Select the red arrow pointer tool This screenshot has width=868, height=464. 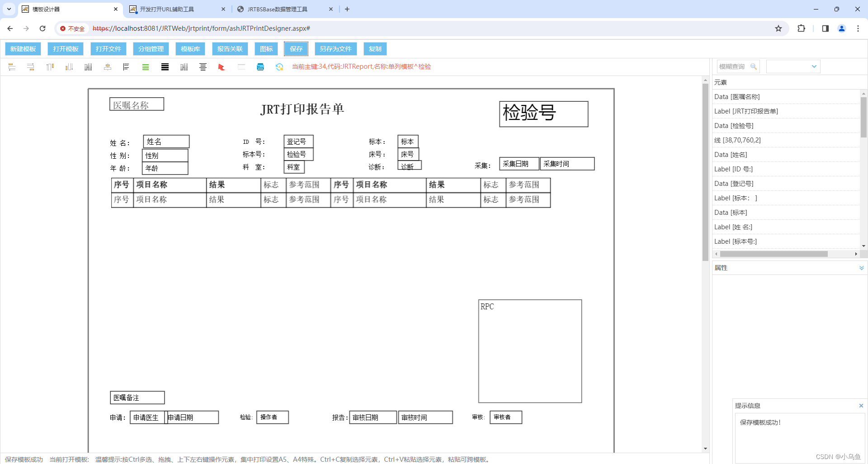pyautogui.click(x=222, y=67)
